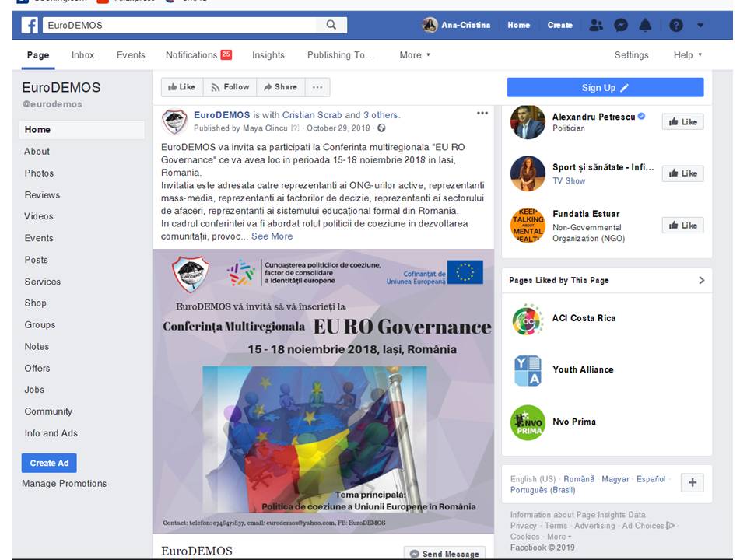
Task: Open the conference poster image
Action: pyautogui.click(x=323, y=391)
